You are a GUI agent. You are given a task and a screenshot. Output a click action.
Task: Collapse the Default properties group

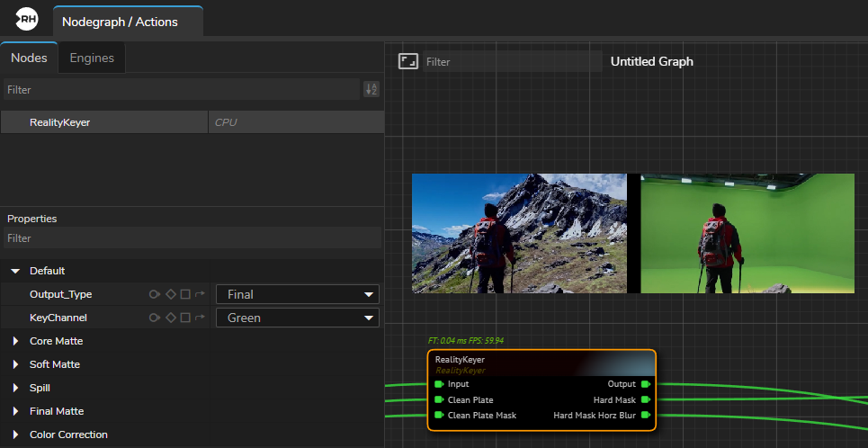tap(15, 271)
